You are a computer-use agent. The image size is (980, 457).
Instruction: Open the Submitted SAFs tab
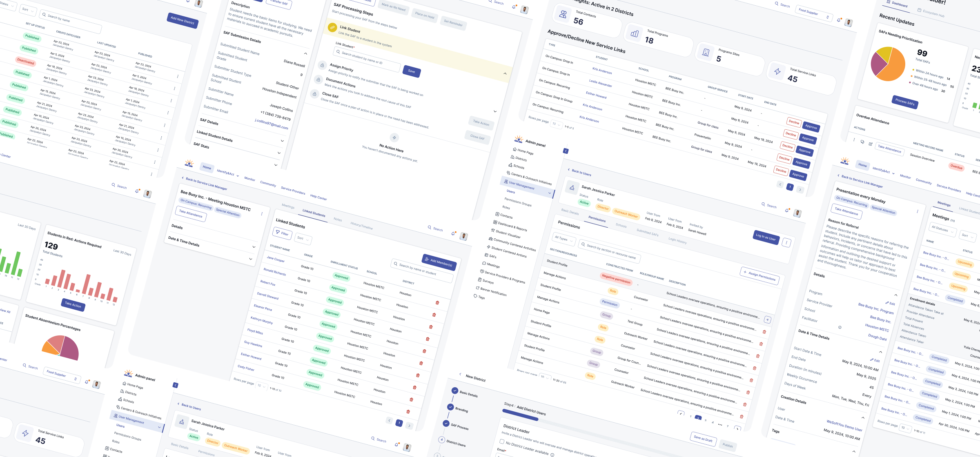(x=647, y=232)
